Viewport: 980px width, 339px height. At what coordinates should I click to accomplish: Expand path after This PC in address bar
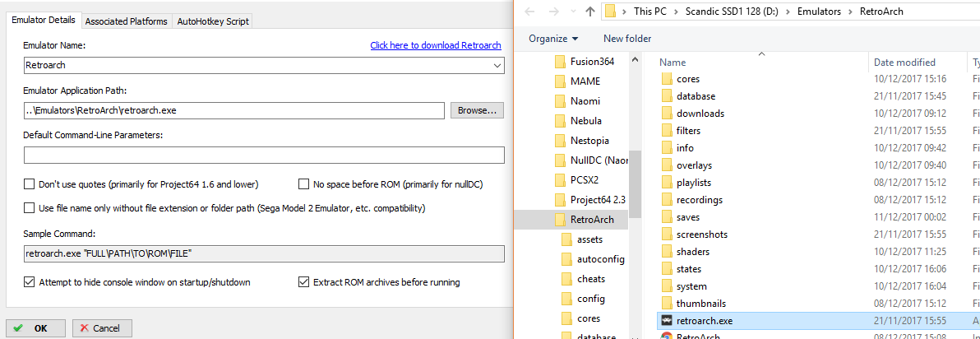click(674, 12)
